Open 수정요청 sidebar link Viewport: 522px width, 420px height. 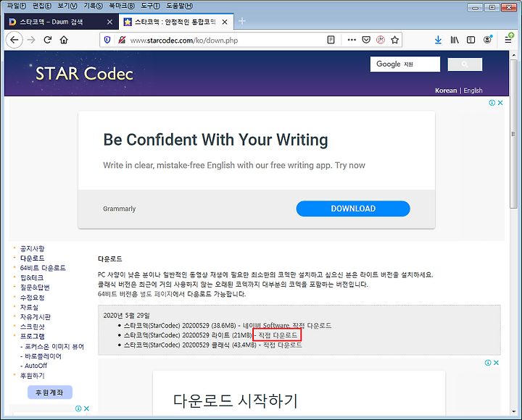point(32,298)
